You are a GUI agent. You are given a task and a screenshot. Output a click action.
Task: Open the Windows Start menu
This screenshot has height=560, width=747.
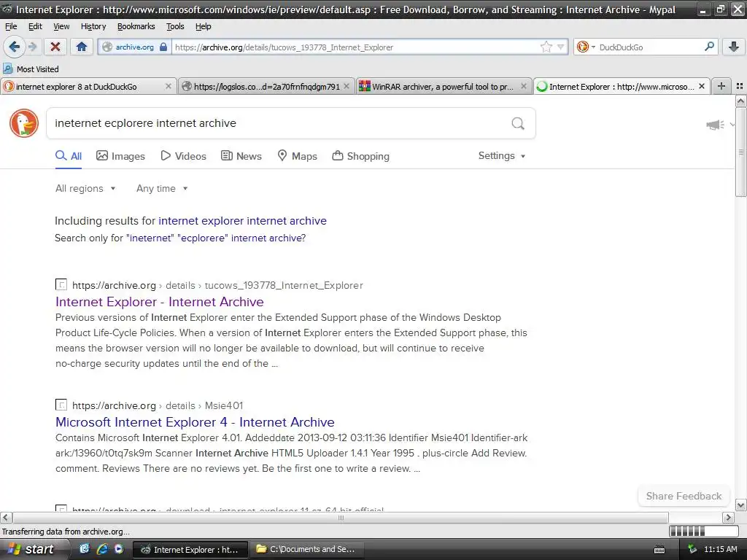pos(31,550)
